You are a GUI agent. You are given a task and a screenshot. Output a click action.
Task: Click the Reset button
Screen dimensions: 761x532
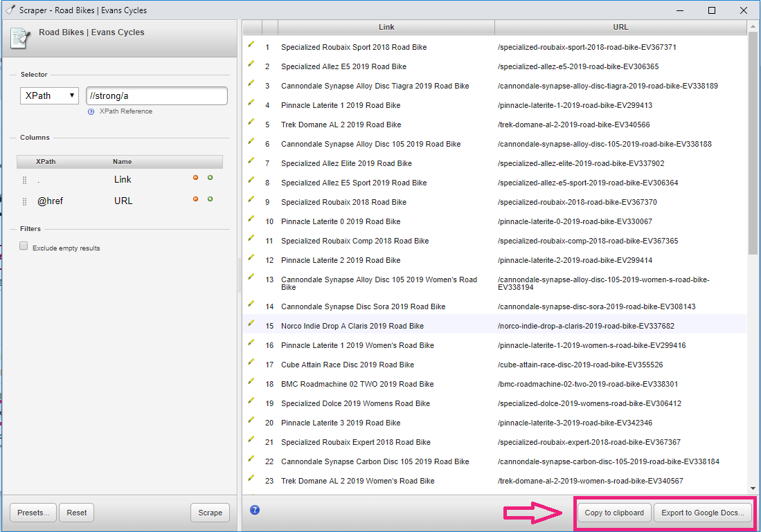(x=77, y=513)
